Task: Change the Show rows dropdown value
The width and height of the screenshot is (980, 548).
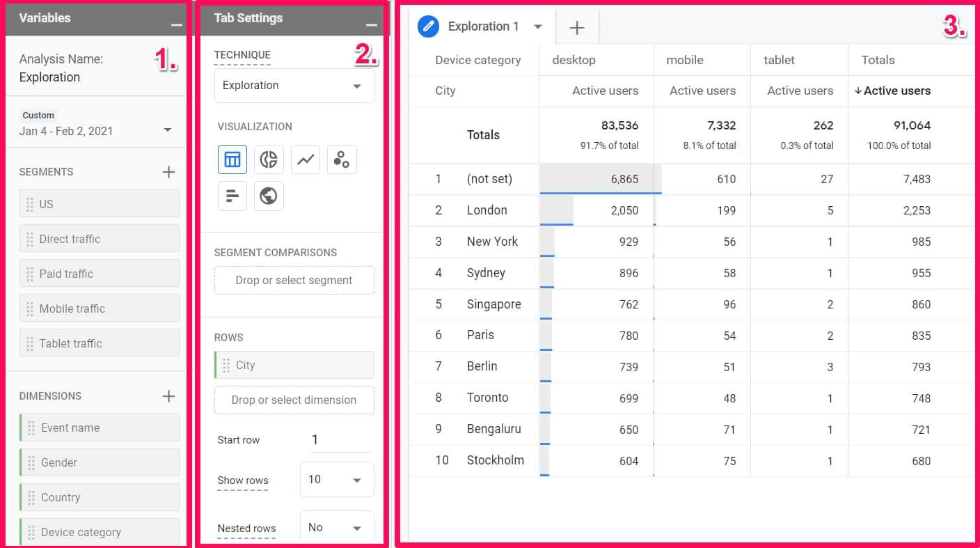Action: coord(336,480)
